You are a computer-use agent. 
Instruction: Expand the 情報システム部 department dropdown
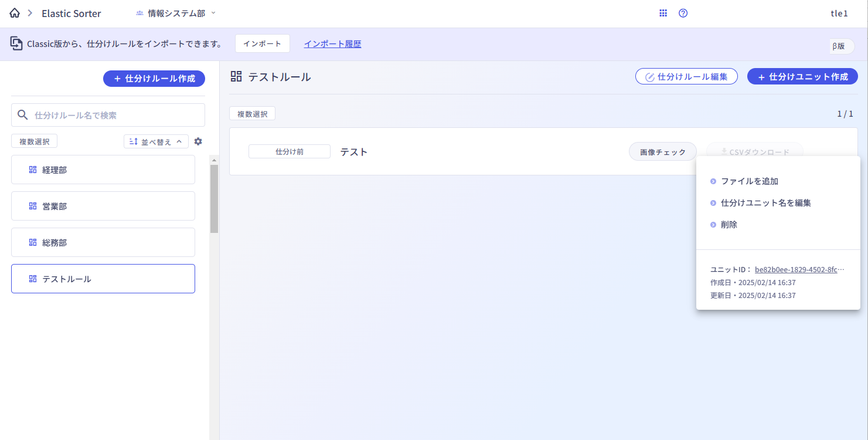pos(176,13)
